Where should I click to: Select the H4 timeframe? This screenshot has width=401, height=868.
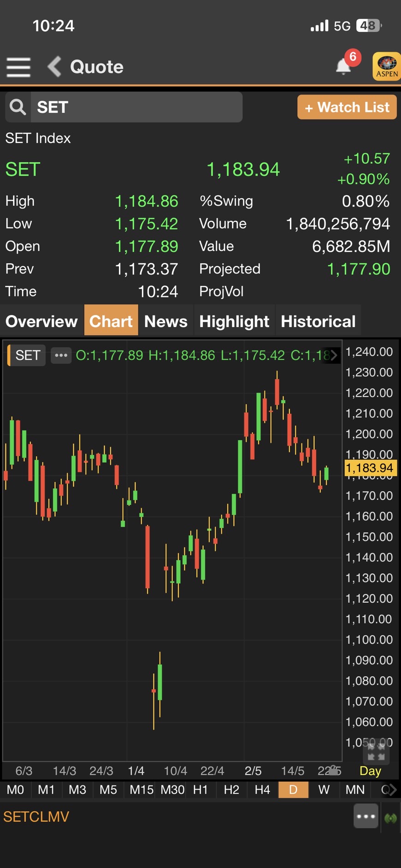tap(262, 790)
